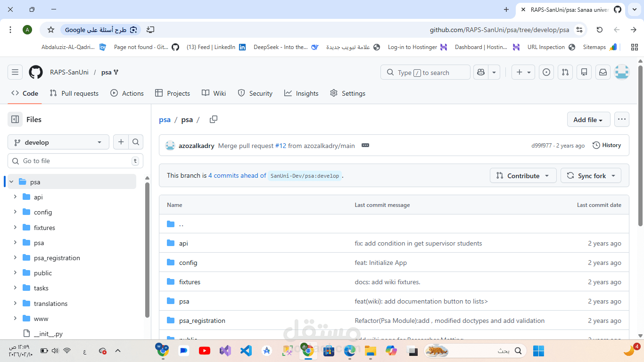Open purple Visual Studio from taskbar
This screenshot has height=362, width=644.
tap(225, 351)
